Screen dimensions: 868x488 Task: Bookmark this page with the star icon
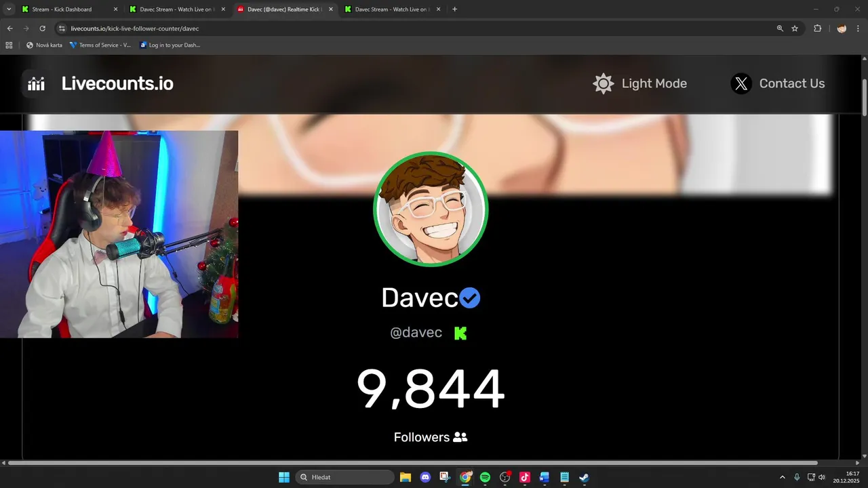point(795,28)
